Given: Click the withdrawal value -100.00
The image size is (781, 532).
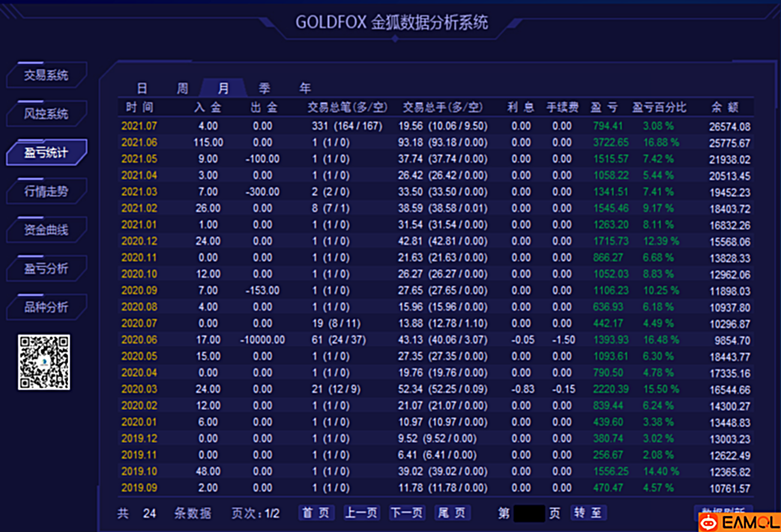Looking at the screenshot, I should (262, 159).
